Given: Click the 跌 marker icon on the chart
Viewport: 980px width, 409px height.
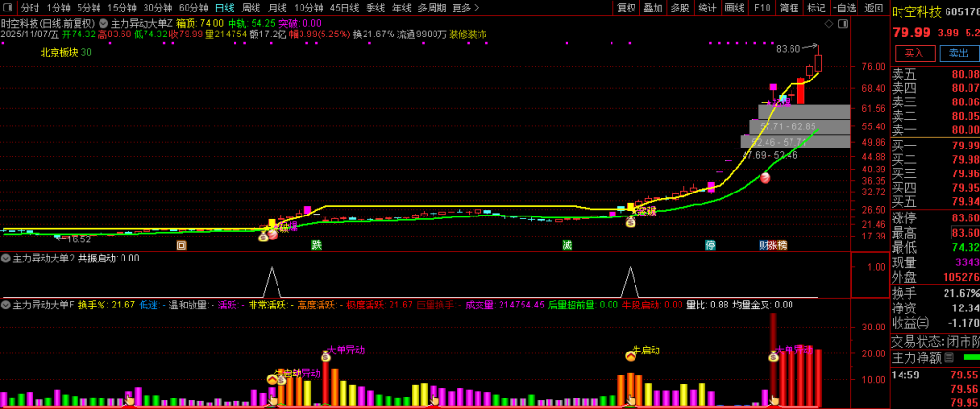Looking at the screenshot, I should point(316,245).
